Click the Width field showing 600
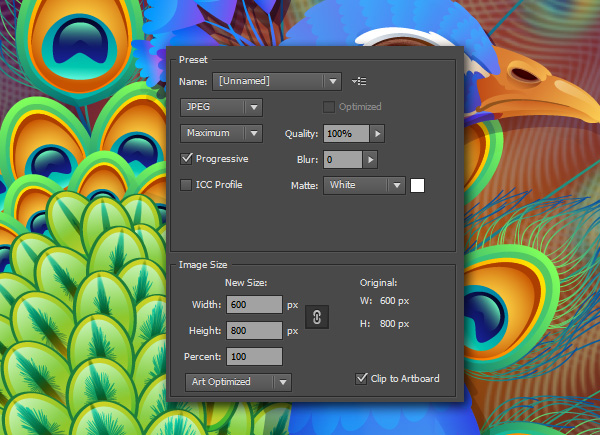The image size is (600, 435). [254, 305]
